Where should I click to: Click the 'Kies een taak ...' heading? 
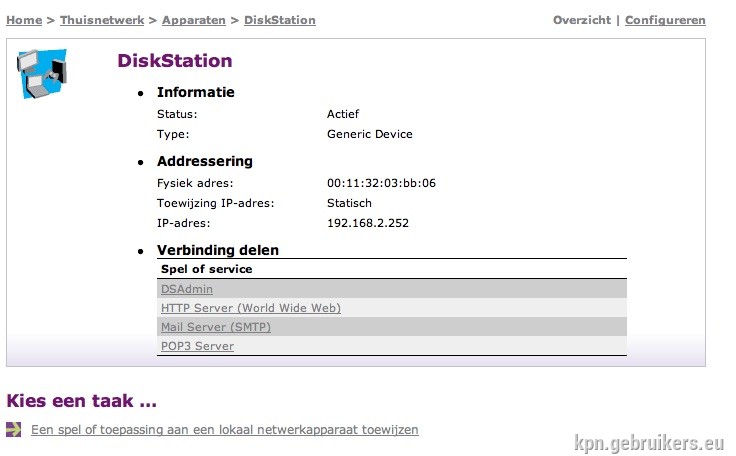point(82,401)
